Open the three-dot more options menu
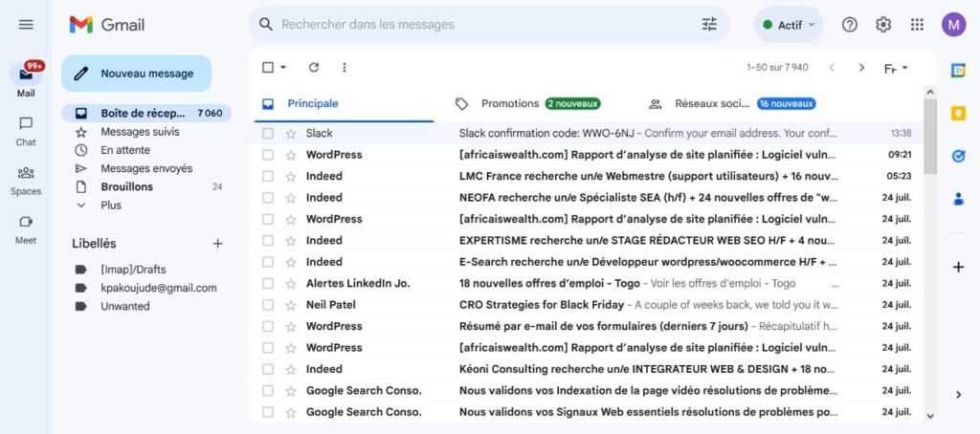 [344, 68]
